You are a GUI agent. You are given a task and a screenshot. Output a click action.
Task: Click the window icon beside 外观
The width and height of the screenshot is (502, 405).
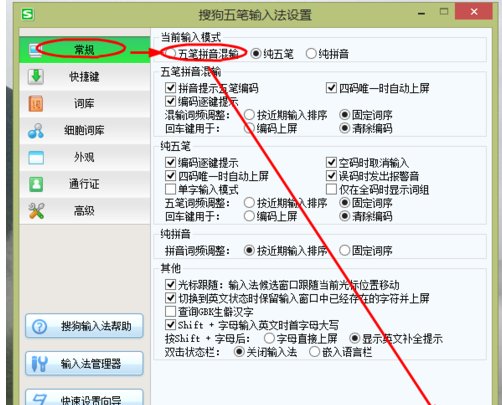[36, 157]
